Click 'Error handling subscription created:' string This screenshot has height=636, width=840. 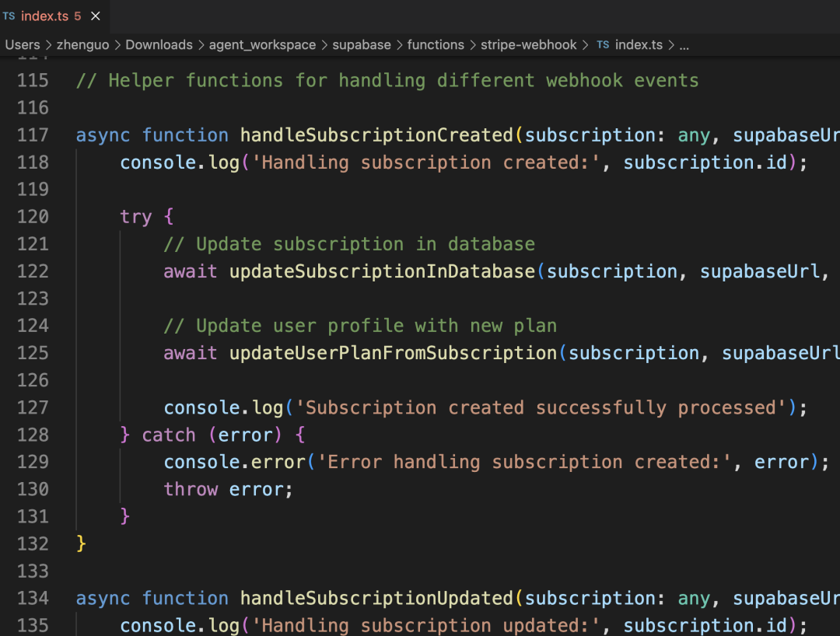(524, 462)
